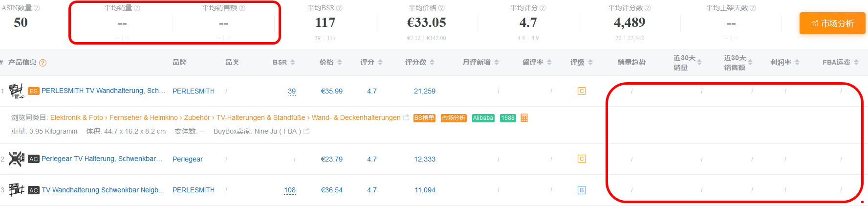Click the C rating badge on the first product
This screenshot has width=868, height=208.
582,91
